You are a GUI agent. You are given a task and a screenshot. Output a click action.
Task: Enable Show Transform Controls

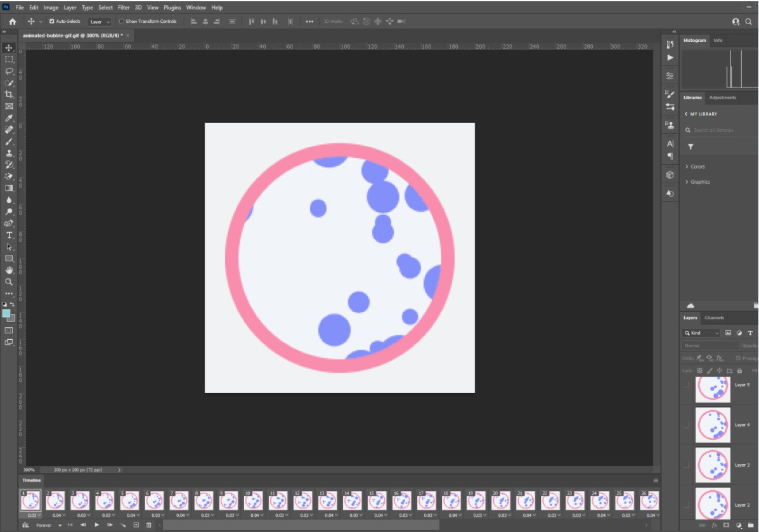(x=120, y=21)
